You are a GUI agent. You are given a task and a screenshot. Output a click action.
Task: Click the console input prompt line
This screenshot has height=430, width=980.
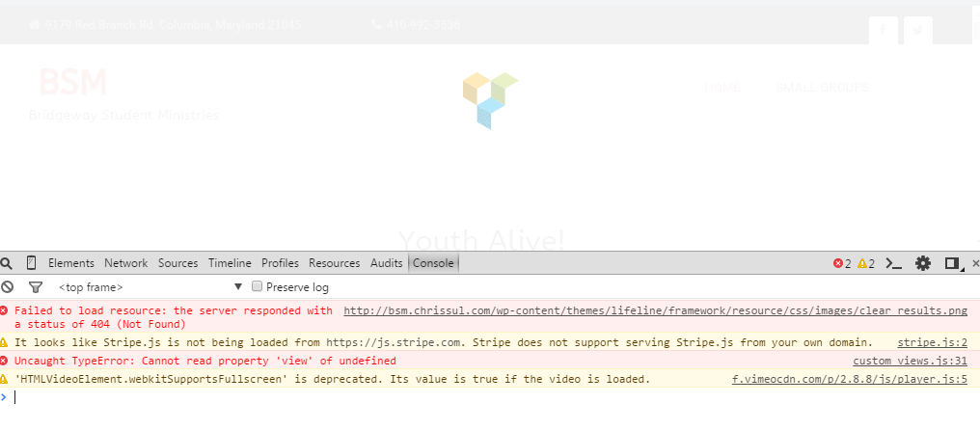pyautogui.click(x=490, y=397)
